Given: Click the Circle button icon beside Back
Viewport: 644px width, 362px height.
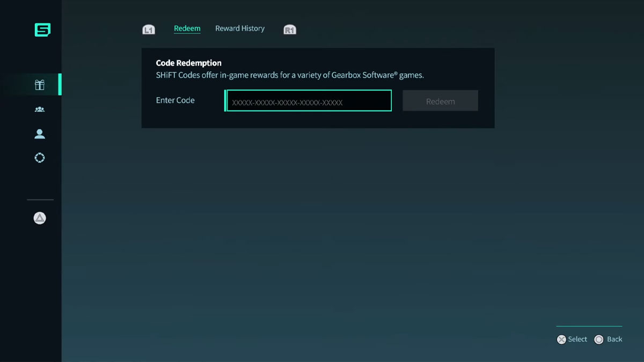Looking at the screenshot, I should [599, 339].
